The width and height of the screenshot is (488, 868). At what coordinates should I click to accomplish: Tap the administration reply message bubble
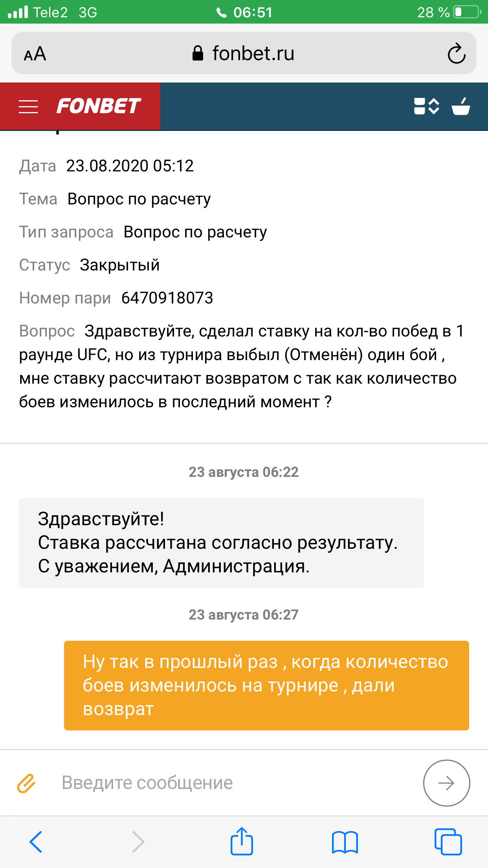221,542
